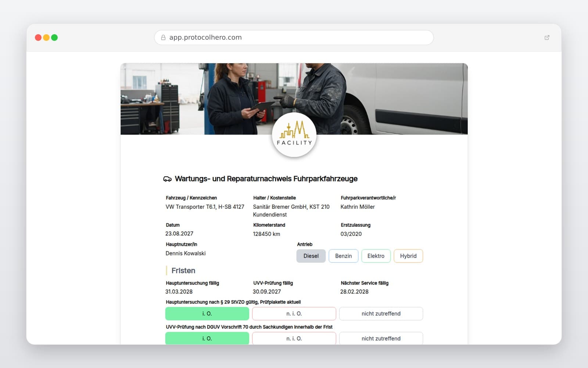This screenshot has height=368, width=588.
Task: Click the Antrieb label
Action: (305, 244)
